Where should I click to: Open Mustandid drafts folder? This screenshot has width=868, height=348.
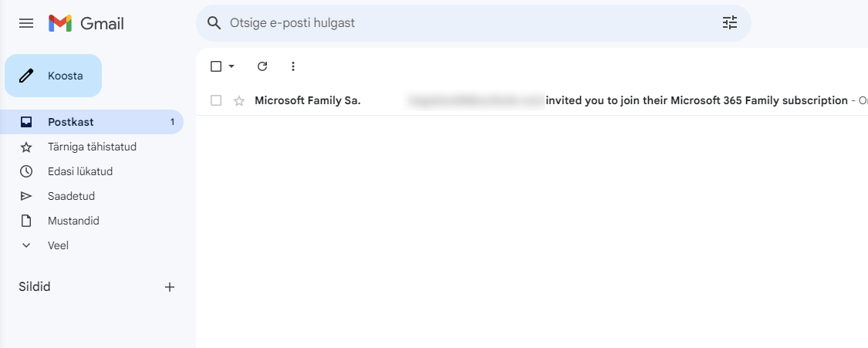click(x=92, y=221)
